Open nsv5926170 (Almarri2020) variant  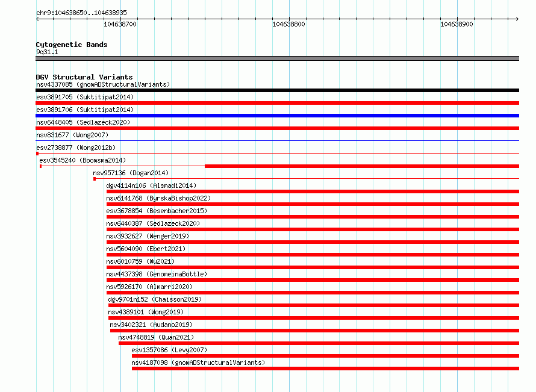tap(149, 287)
